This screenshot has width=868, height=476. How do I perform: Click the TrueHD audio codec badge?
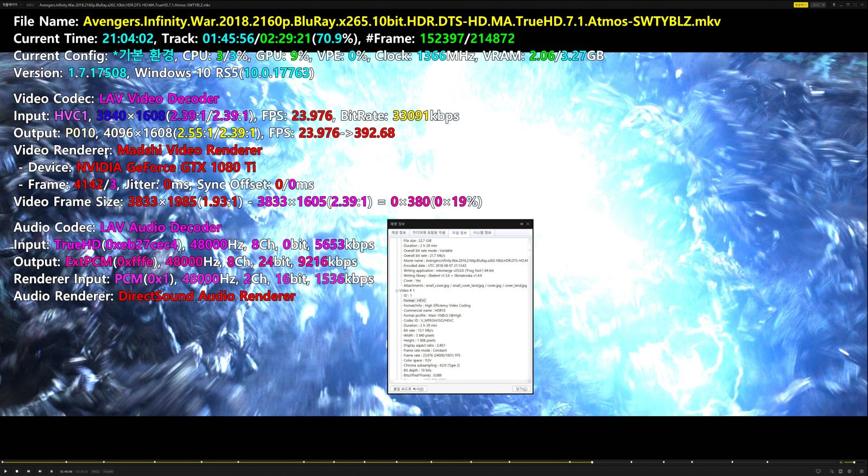[x=108, y=472]
